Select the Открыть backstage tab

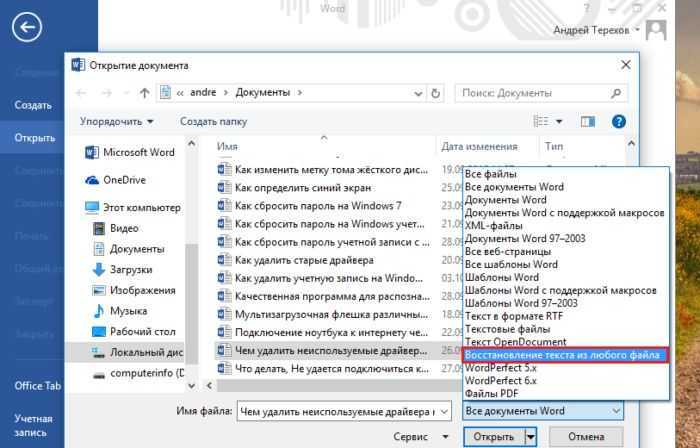coord(34,138)
